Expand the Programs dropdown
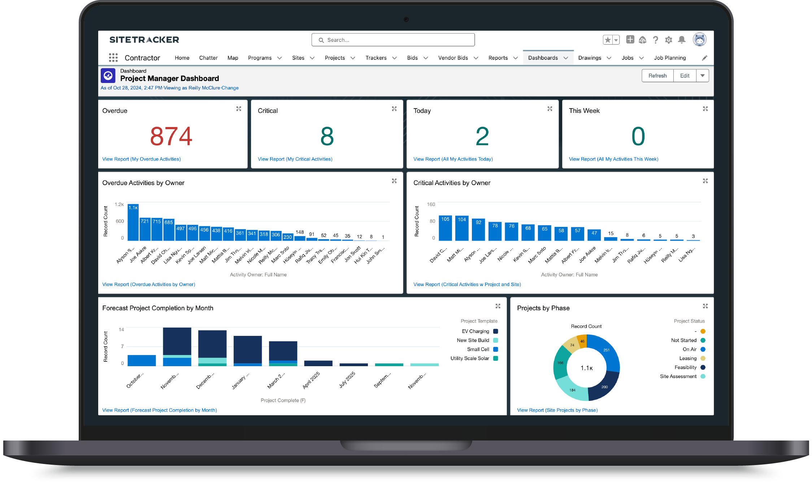812x504 pixels. click(x=280, y=58)
